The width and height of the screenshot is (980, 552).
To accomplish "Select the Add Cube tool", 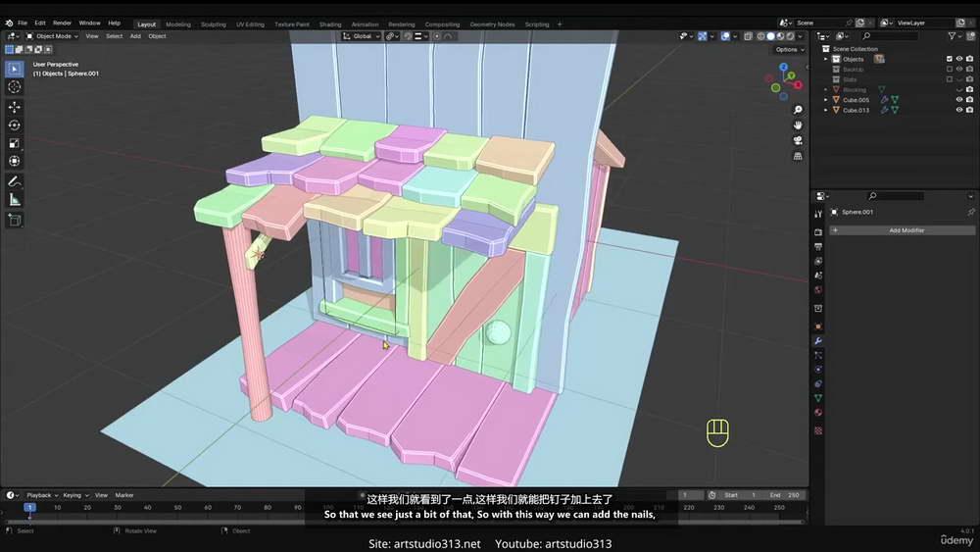I will point(15,220).
